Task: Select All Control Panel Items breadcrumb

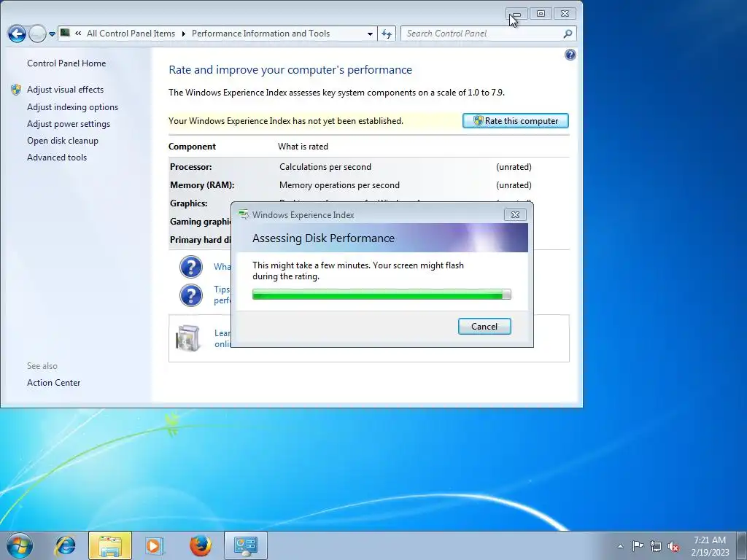Action: tap(131, 34)
